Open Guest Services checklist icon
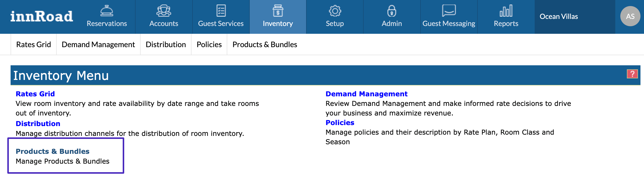This screenshot has height=179, width=644. pos(221,11)
